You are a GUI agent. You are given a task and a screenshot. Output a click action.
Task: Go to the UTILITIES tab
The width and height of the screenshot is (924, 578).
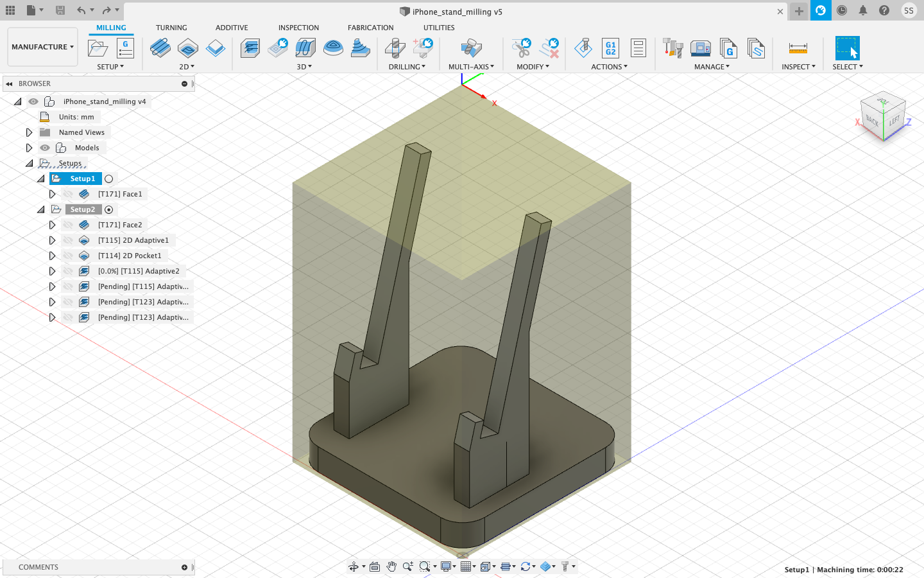click(439, 28)
